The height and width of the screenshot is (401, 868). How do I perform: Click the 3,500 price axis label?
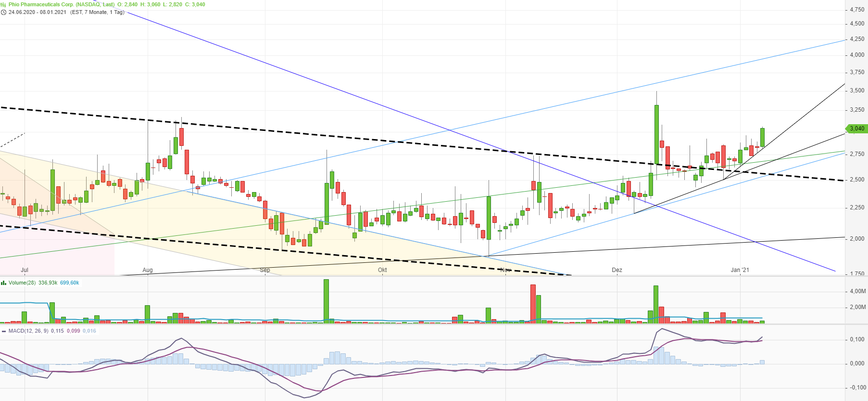point(857,91)
